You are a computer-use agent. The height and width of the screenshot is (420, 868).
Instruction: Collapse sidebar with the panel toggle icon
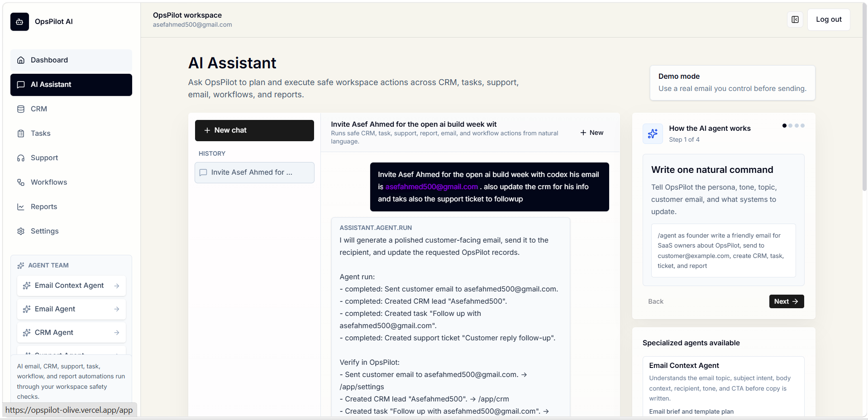point(795,19)
